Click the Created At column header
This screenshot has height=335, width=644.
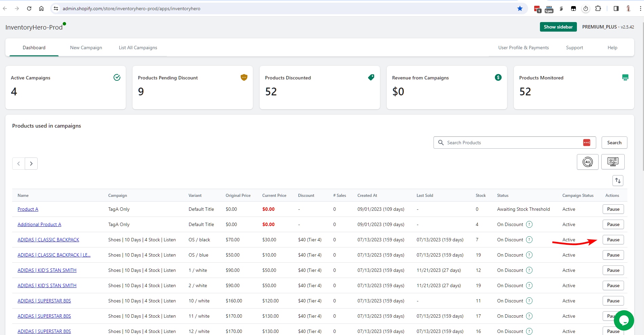[367, 196]
